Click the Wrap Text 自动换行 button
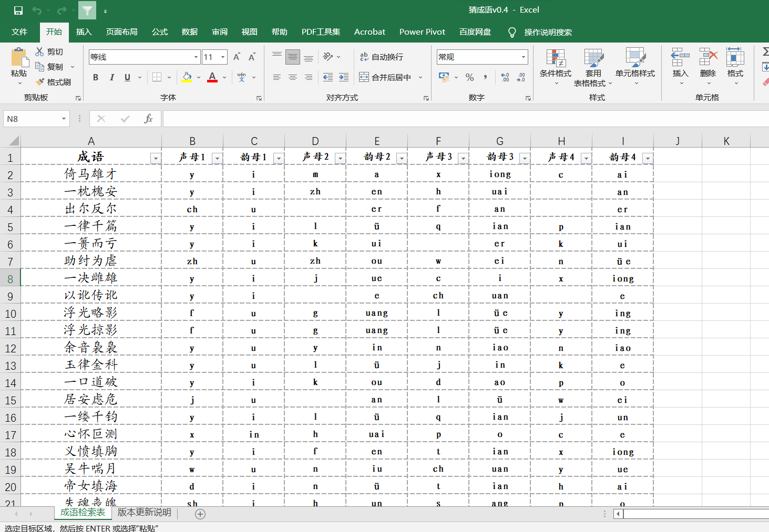Screen dimensions: 769x532 382,57
